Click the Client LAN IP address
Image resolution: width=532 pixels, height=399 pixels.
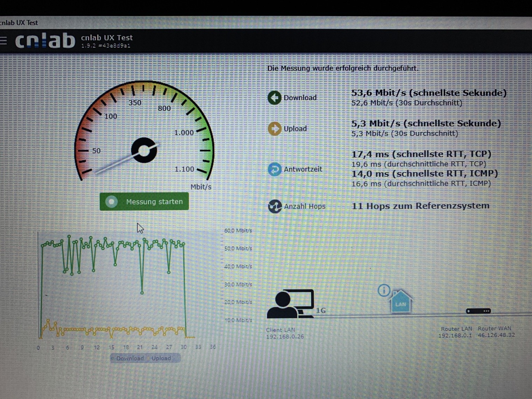(285, 337)
